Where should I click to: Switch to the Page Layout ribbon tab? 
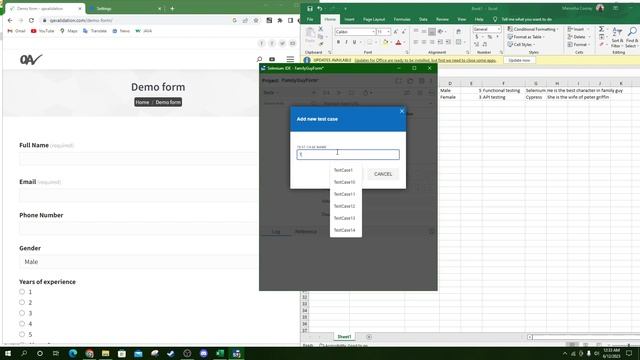(374, 19)
